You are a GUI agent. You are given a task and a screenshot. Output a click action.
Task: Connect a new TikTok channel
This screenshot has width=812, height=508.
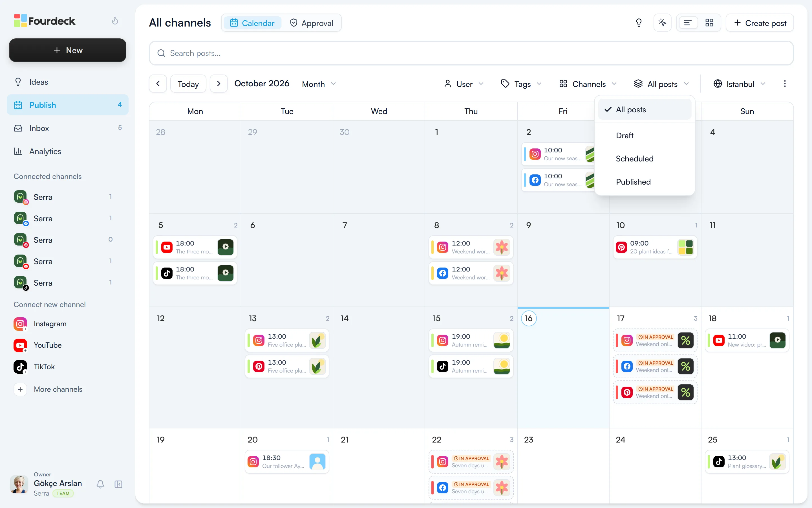[34, 367]
